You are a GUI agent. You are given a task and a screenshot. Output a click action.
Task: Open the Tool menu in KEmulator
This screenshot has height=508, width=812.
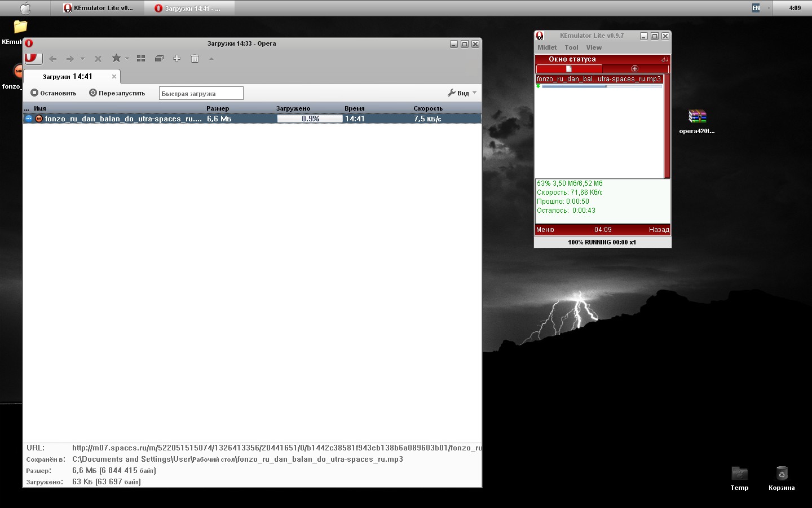[571, 47]
